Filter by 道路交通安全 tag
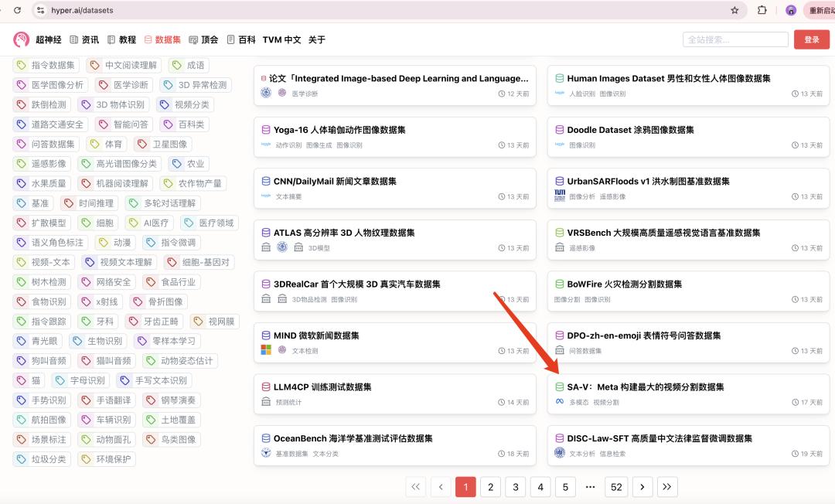The image size is (835, 504). (50, 124)
